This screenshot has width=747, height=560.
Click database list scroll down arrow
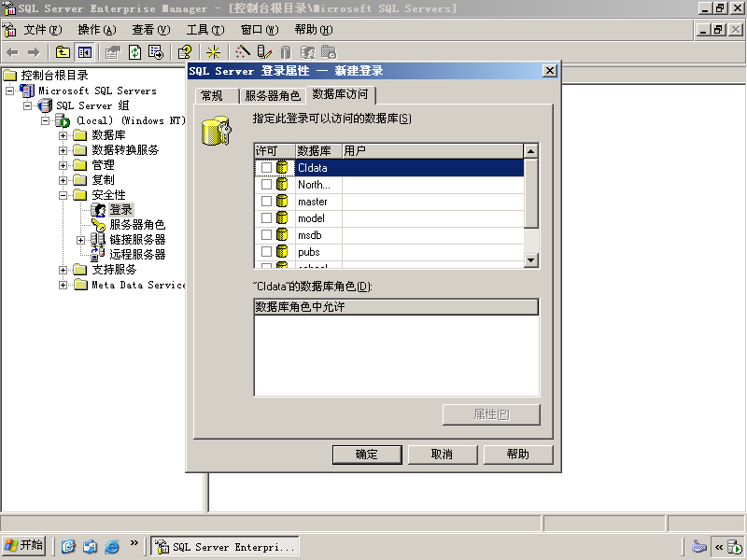pyautogui.click(x=530, y=260)
